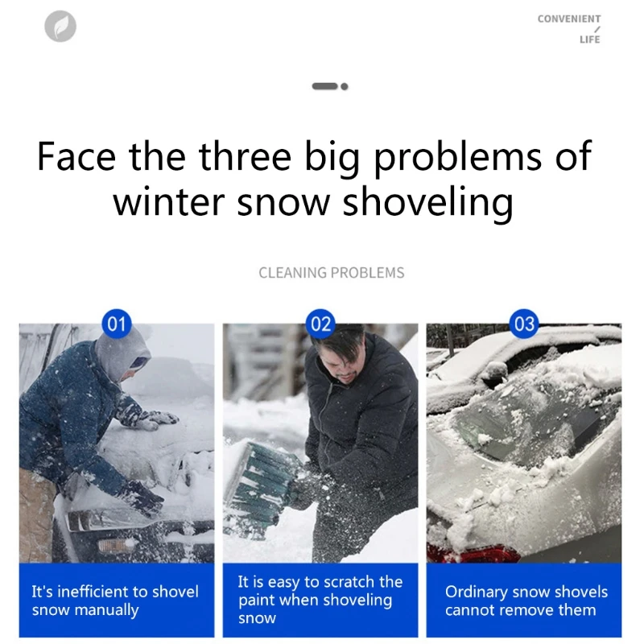Click the "winter snow shoveling" heading line

[x=313, y=203]
